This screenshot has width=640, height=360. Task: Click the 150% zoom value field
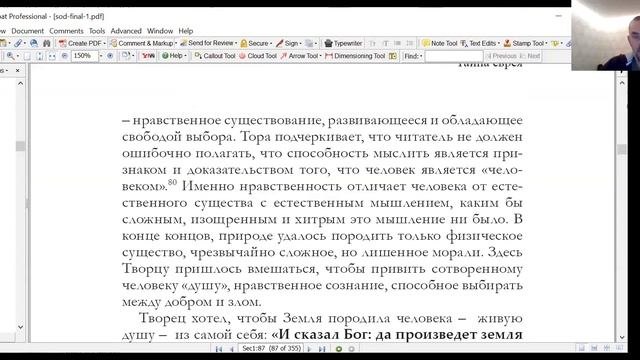pos(84,56)
